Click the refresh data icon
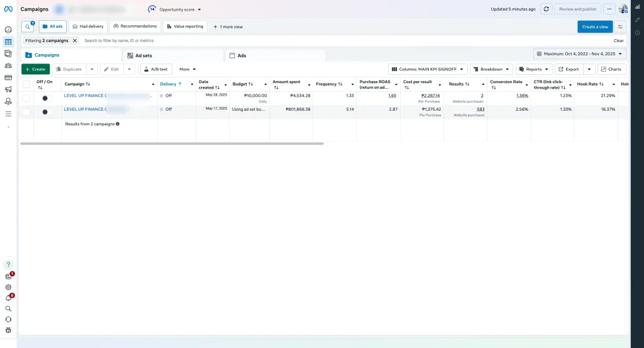 pyautogui.click(x=546, y=9)
